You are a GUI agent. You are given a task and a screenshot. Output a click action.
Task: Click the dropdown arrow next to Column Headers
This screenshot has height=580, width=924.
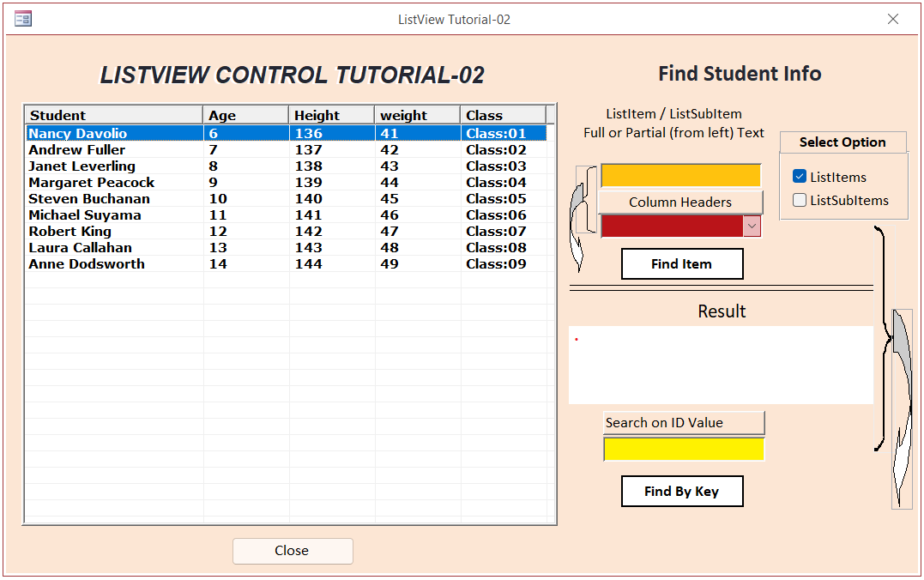click(x=752, y=226)
